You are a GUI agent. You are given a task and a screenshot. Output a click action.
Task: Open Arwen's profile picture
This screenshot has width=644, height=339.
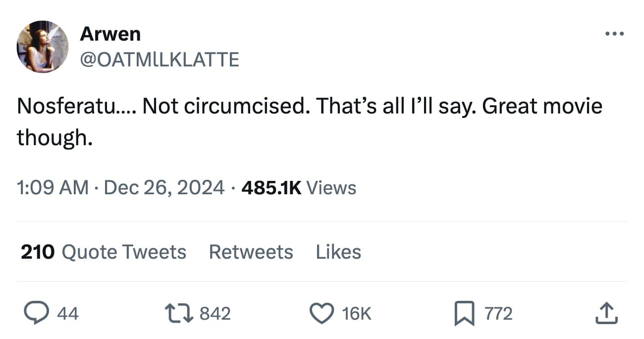[x=43, y=47]
